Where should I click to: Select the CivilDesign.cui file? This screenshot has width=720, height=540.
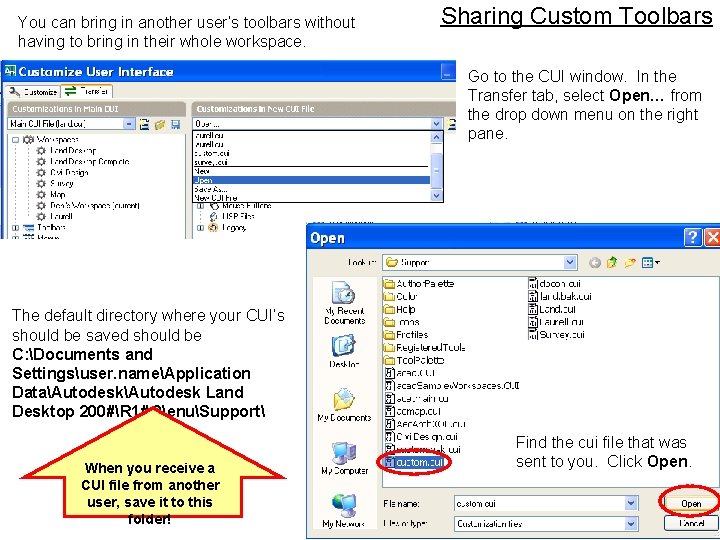pos(422,437)
